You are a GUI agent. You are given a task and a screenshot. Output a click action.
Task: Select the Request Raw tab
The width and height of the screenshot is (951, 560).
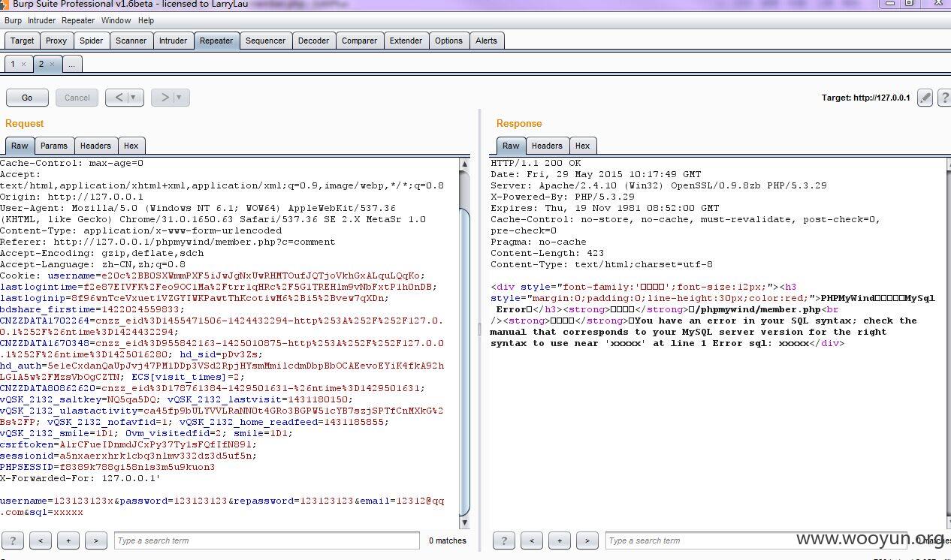[20, 146]
